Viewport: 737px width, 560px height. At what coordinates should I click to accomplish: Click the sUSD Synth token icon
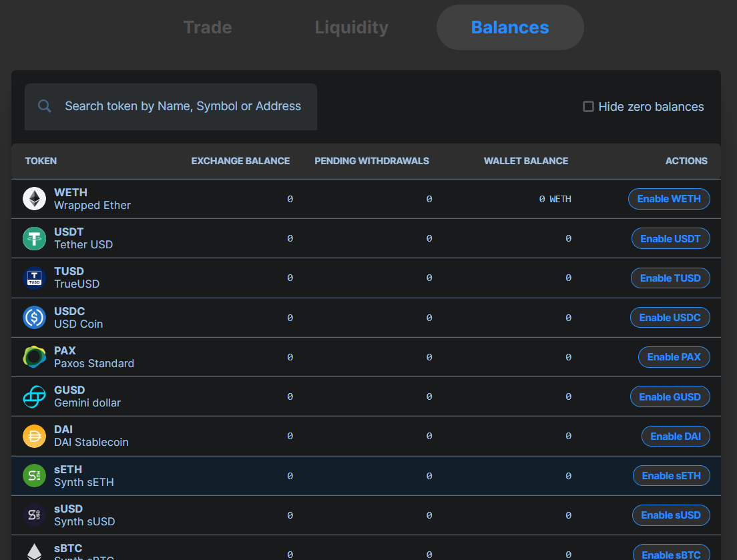point(34,515)
